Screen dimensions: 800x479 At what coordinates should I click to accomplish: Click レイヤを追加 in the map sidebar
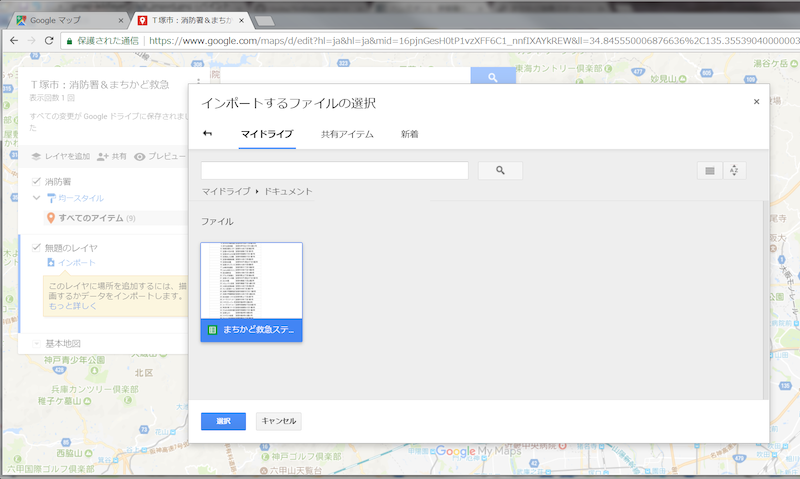click(61, 157)
